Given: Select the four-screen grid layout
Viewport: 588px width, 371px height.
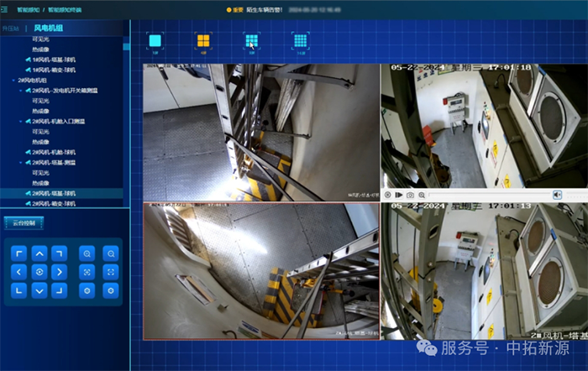Looking at the screenshot, I should [203, 41].
